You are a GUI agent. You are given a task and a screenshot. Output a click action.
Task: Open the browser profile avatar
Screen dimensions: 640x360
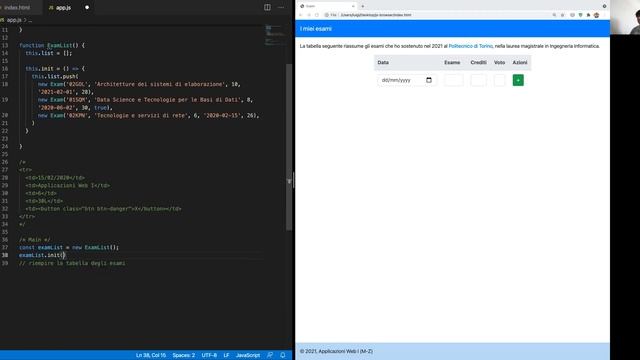click(x=596, y=15)
